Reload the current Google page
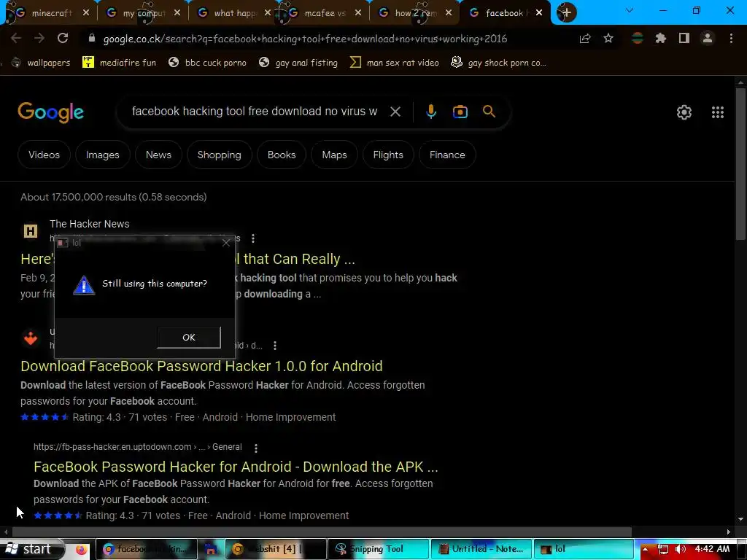 pyautogui.click(x=63, y=39)
